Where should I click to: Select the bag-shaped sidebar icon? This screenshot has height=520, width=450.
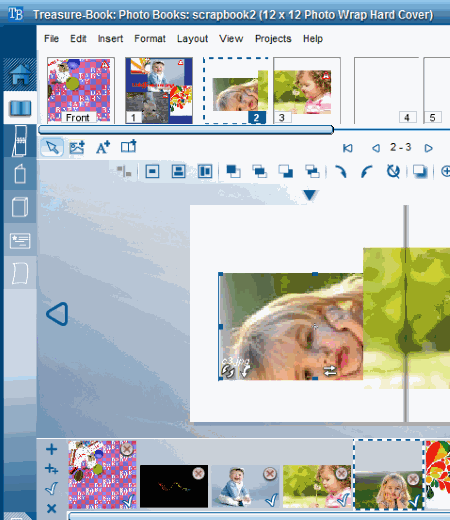coord(20,174)
